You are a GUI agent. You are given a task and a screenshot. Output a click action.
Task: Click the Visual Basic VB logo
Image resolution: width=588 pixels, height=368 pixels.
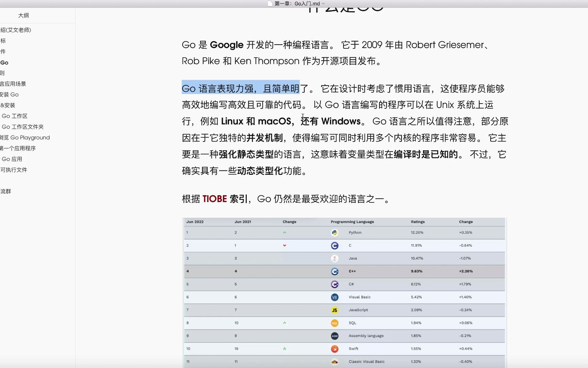click(x=334, y=297)
